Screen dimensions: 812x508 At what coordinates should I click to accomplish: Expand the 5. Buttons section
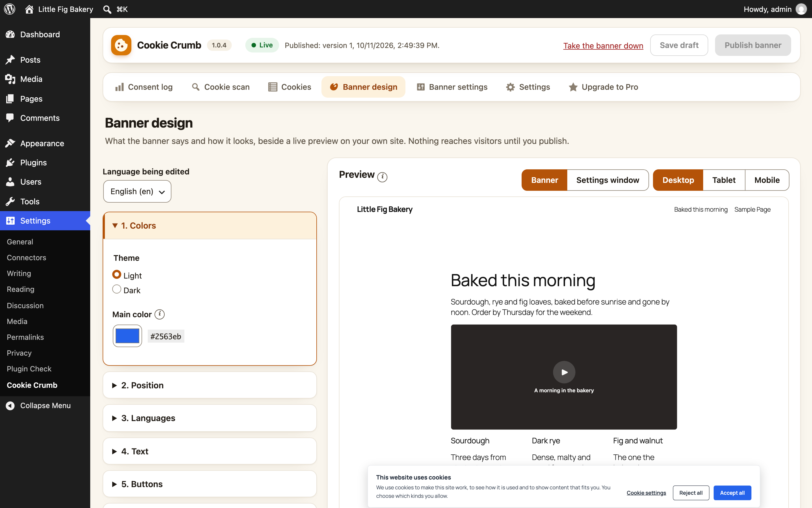click(210, 484)
